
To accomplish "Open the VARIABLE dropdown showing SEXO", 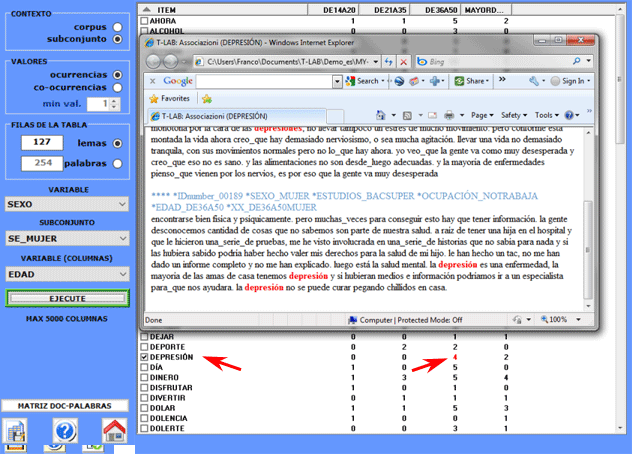I will pos(67,204).
